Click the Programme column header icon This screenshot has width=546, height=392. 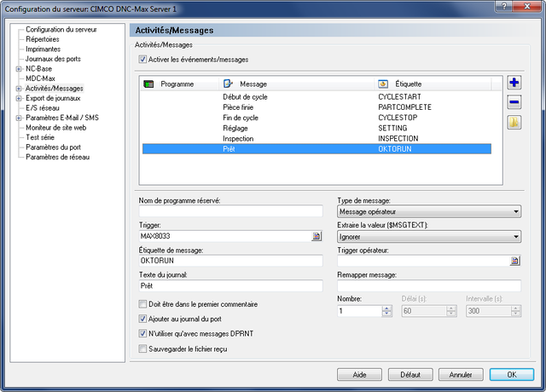click(148, 84)
